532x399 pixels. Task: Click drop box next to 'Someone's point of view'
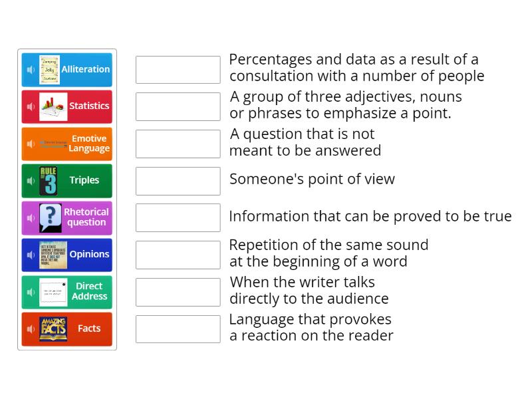tap(178, 181)
